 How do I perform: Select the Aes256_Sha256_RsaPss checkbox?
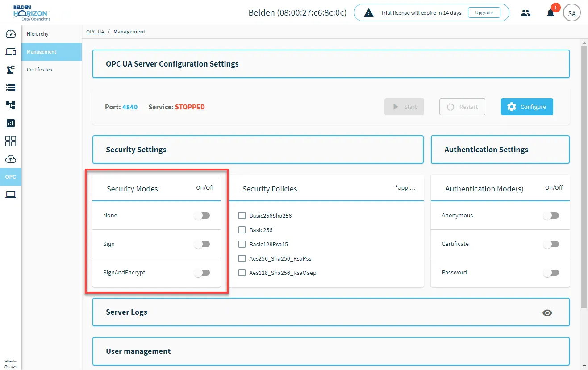tap(242, 258)
